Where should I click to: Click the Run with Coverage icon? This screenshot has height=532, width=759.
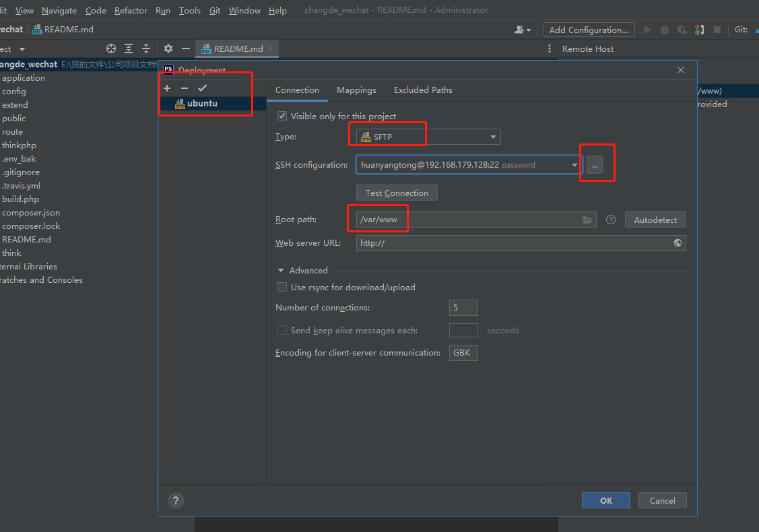(682, 30)
